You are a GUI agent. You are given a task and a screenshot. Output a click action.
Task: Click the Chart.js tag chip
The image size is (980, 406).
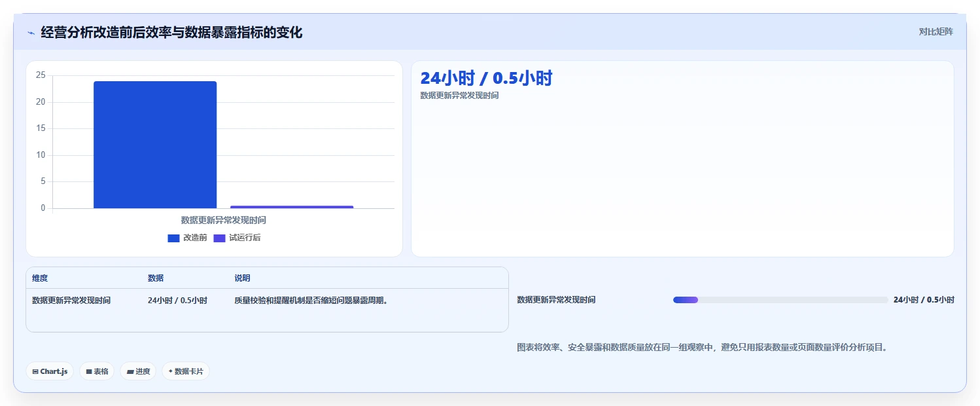click(x=50, y=371)
